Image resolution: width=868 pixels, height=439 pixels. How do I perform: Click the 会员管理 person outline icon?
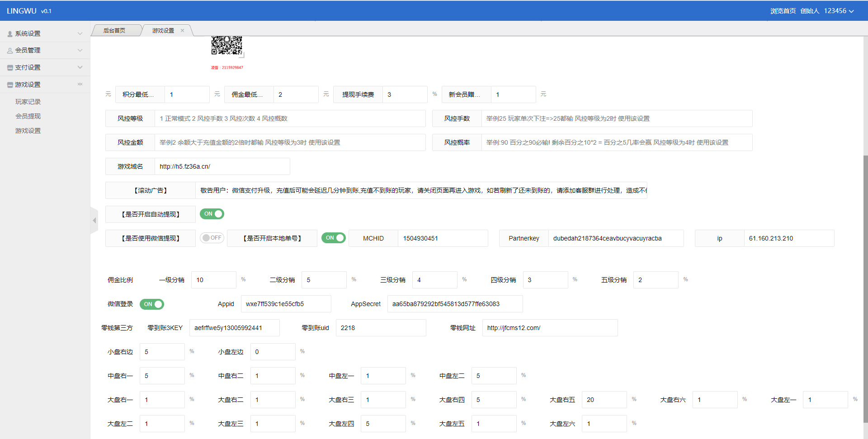[10, 51]
